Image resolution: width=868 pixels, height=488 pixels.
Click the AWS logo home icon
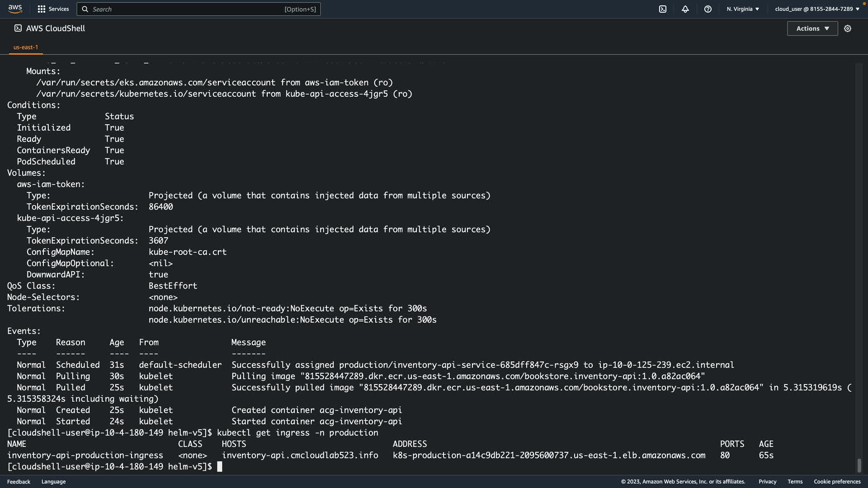15,9
